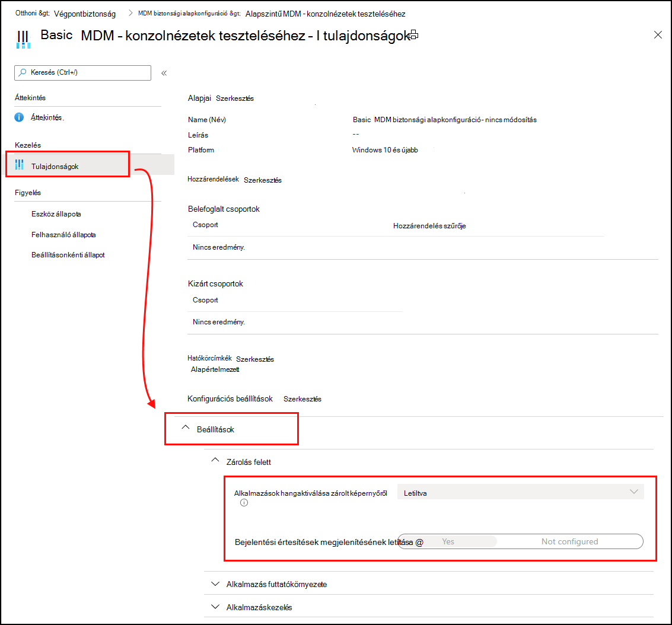
Task: Click the Windows 10 és újabb platform value
Action: pos(385,150)
